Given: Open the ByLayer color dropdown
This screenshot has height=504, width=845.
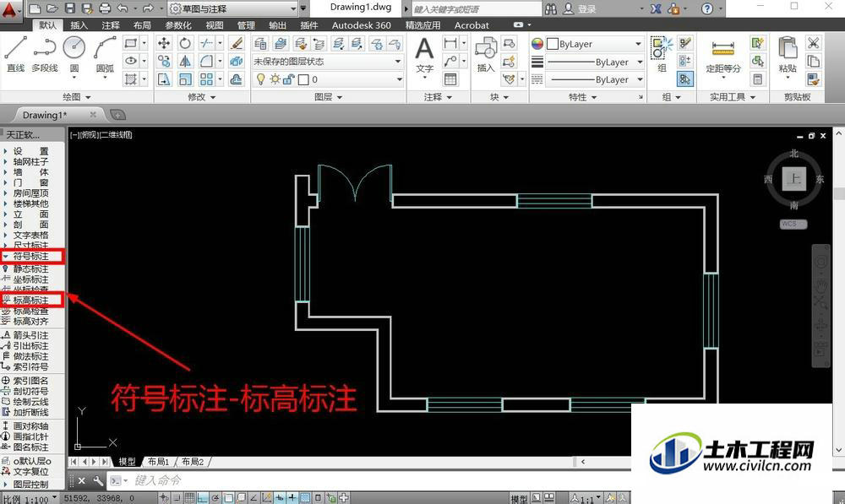Looking at the screenshot, I should click(594, 44).
